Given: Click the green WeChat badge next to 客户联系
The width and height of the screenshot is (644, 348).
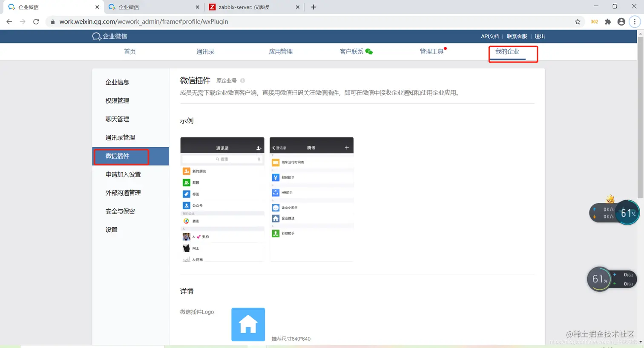Looking at the screenshot, I should 370,51.
